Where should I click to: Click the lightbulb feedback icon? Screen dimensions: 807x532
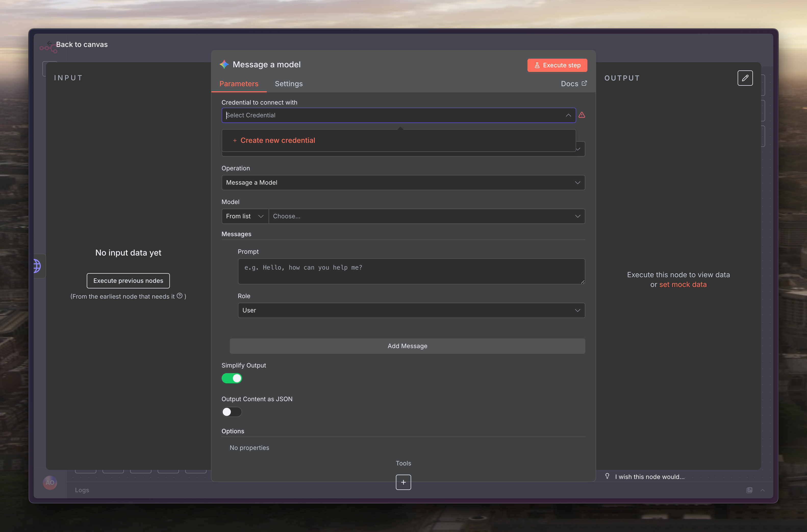pyautogui.click(x=607, y=476)
